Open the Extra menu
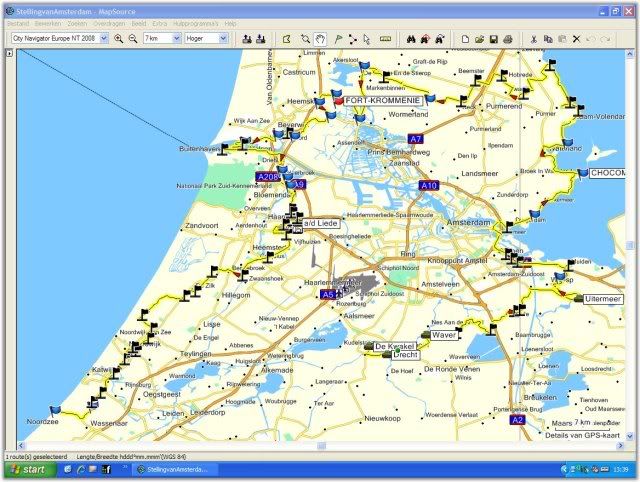Image resolution: width=640 pixels, height=482 pixels. click(x=160, y=24)
